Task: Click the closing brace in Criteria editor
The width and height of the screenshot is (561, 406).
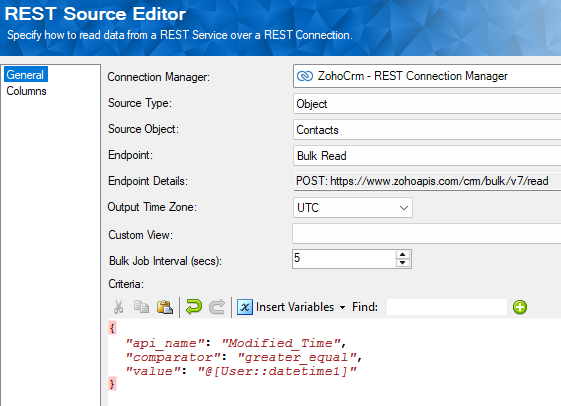Action: tap(112, 384)
